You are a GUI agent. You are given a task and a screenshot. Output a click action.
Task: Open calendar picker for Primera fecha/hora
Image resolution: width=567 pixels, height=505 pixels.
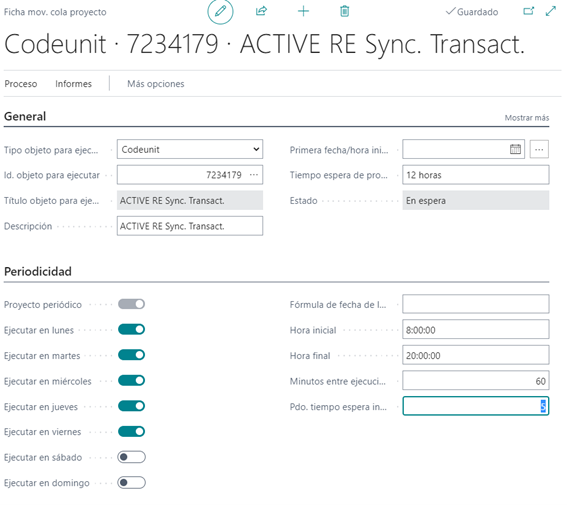point(515,149)
